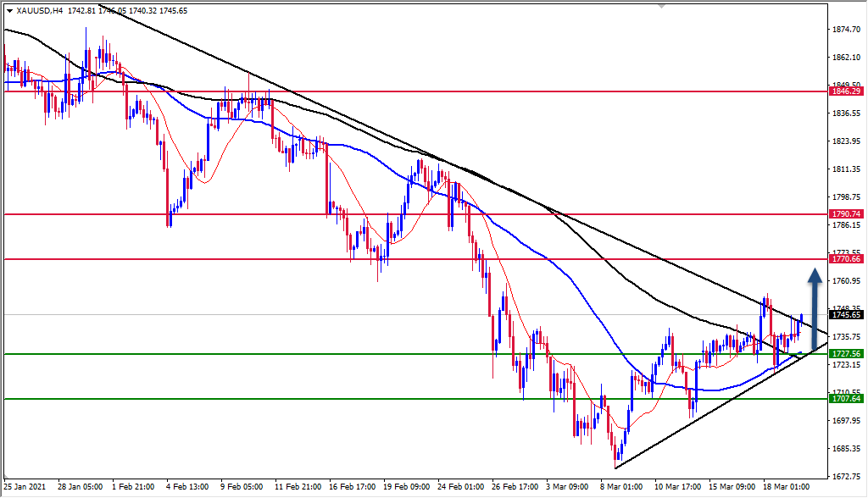Open the chart menu triangle beside XAUUSD,H4
The image size is (868, 498).
click(9, 11)
